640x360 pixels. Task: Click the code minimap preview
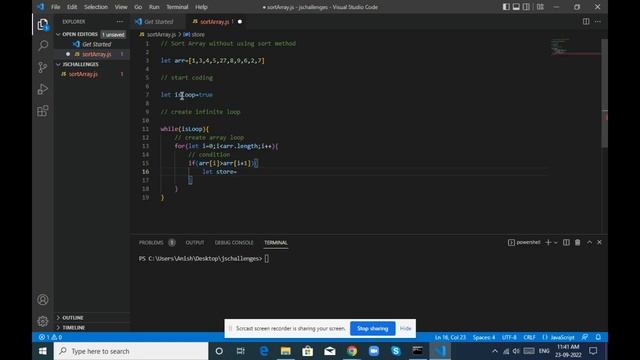(x=575, y=47)
